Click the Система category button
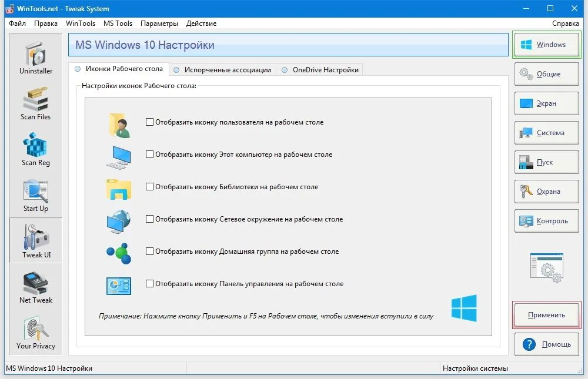The width and height of the screenshot is (588, 379). click(546, 133)
